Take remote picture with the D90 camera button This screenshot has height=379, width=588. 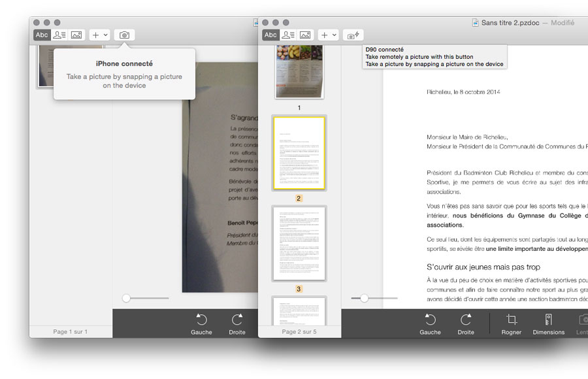click(353, 35)
